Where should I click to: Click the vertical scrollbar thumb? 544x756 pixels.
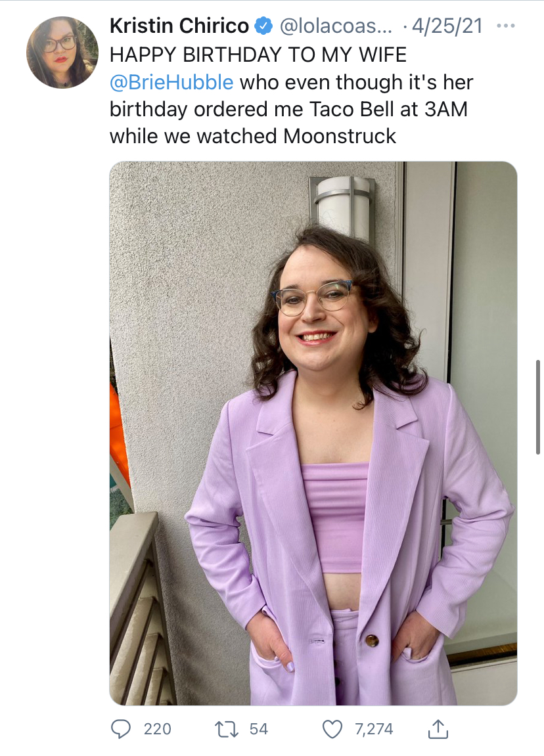[537, 407]
